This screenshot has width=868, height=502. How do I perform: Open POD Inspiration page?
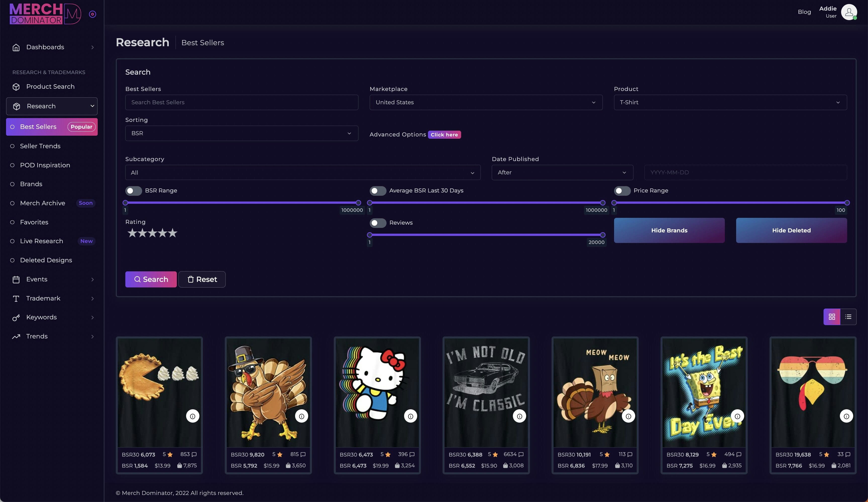45,165
